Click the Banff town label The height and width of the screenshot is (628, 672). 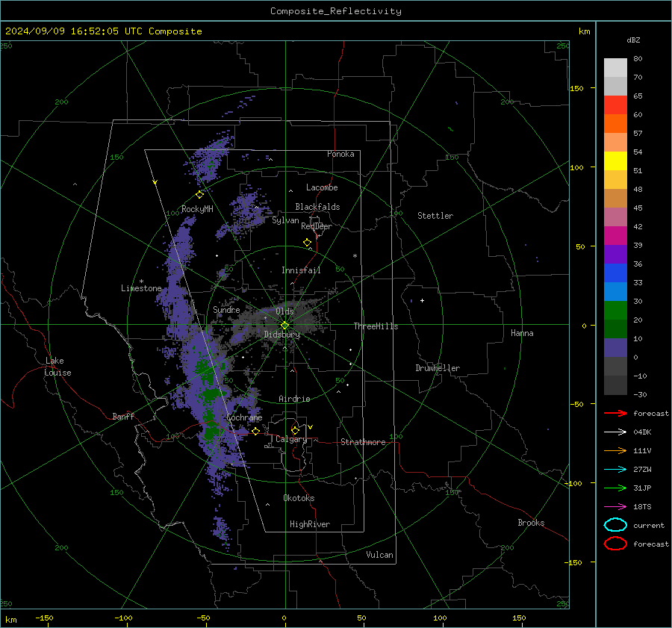coord(123,416)
